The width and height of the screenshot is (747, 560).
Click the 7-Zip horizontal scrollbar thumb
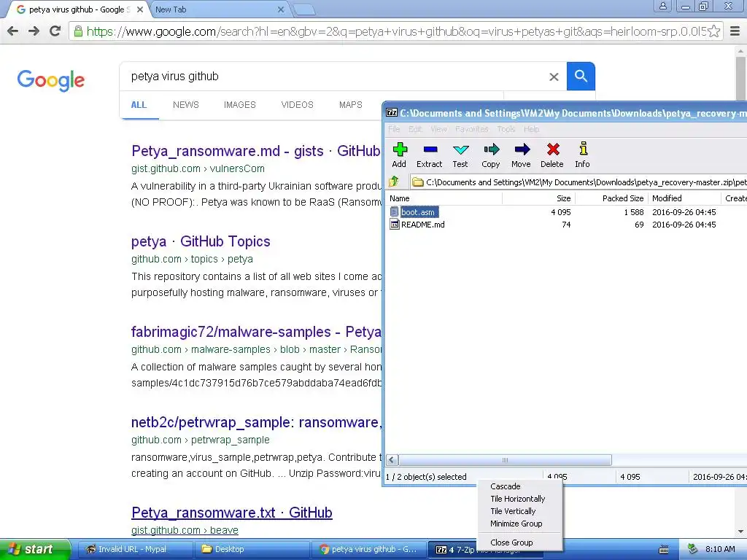coord(505,460)
